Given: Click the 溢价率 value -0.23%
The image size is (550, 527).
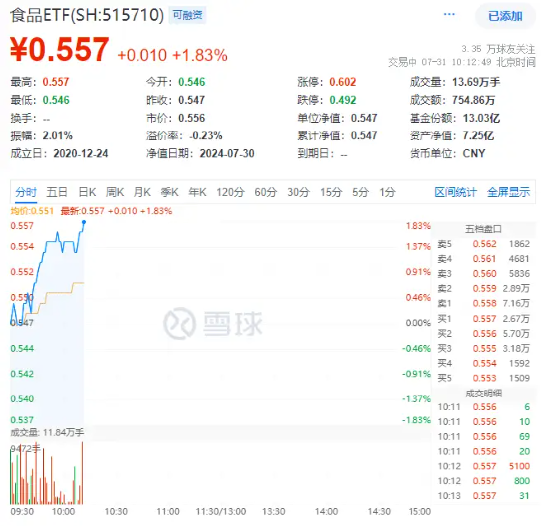Looking at the screenshot, I should coord(206,136).
